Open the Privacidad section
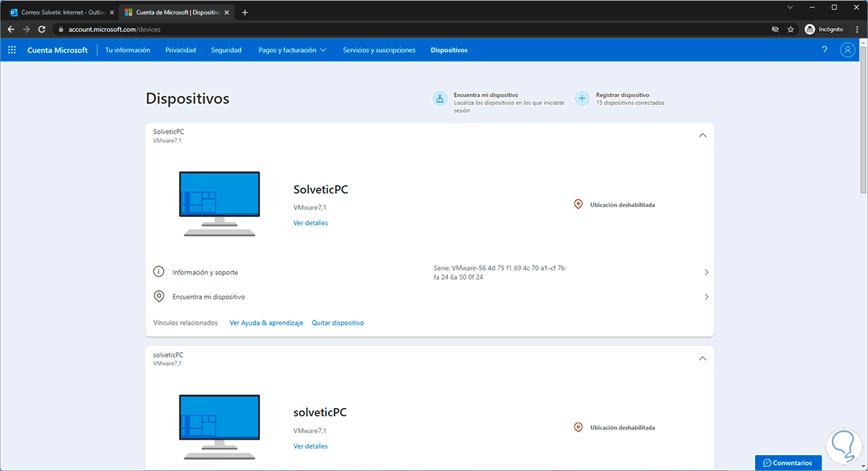Viewport: 868px width, 471px height. pyautogui.click(x=180, y=50)
